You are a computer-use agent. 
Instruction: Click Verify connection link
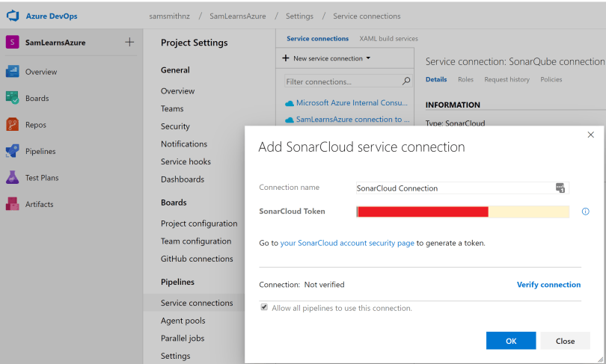(x=548, y=285)
